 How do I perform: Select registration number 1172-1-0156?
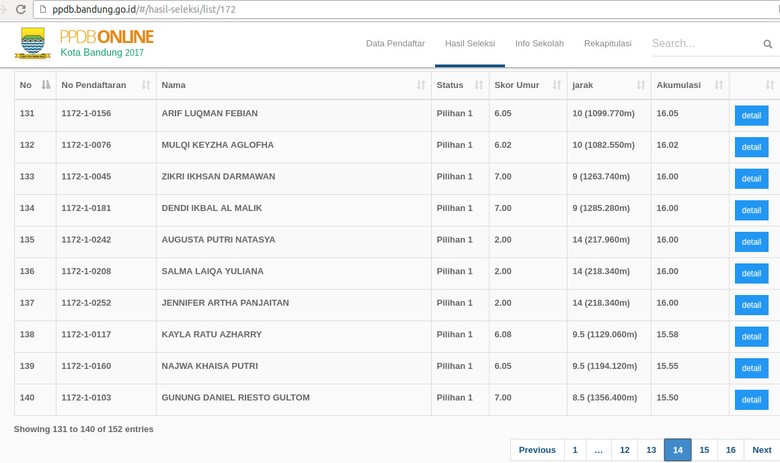click(86, 113)
